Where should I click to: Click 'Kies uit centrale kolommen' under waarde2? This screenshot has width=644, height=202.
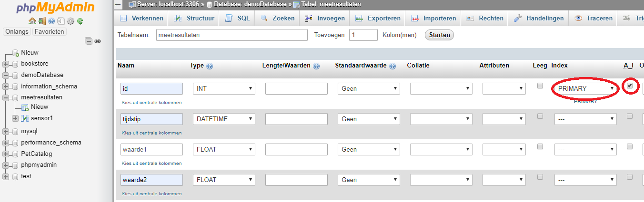click(151, 194)
